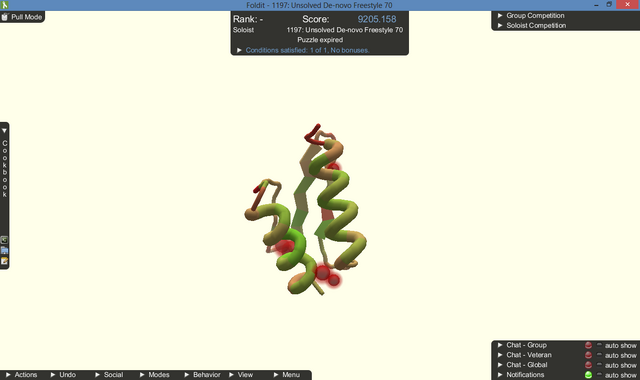640x380 pixels.
Task: Open Conditions satisfied details link
Action: (307, 50)
